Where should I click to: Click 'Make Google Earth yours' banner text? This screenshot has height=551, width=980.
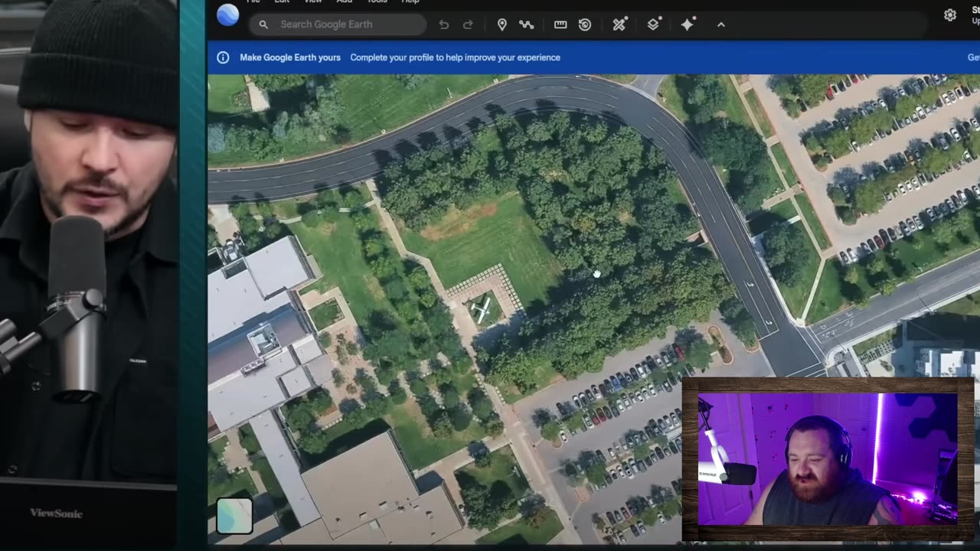point(290,57)
